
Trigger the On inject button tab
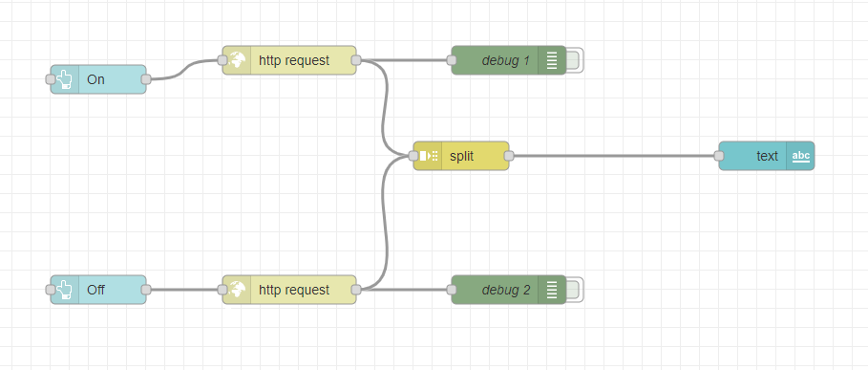[51, 79]
